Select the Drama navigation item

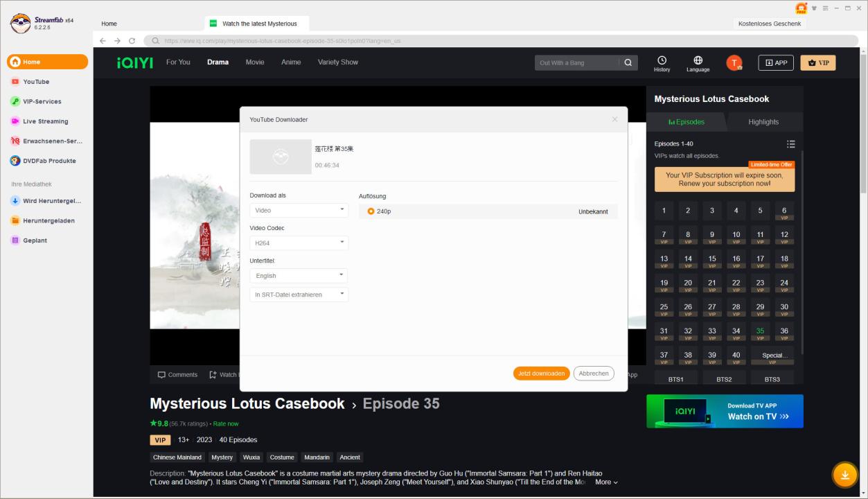click(x=218, y=62)
